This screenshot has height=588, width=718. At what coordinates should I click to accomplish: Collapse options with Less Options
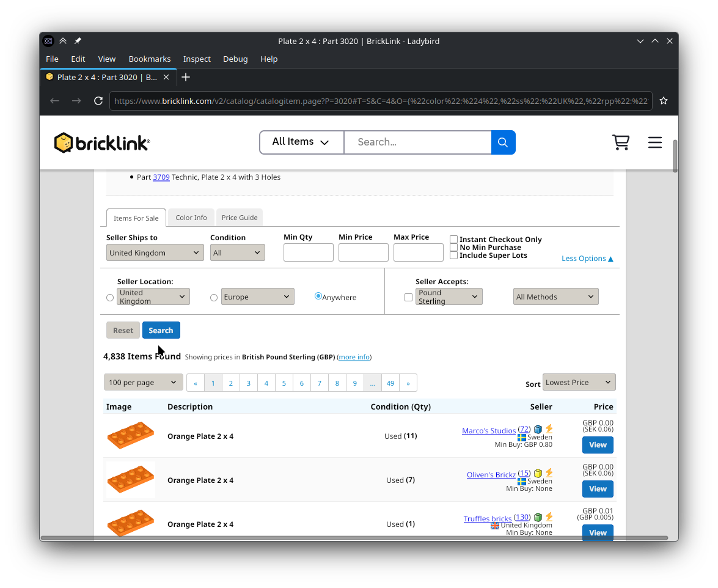click(x=587, y=259)
